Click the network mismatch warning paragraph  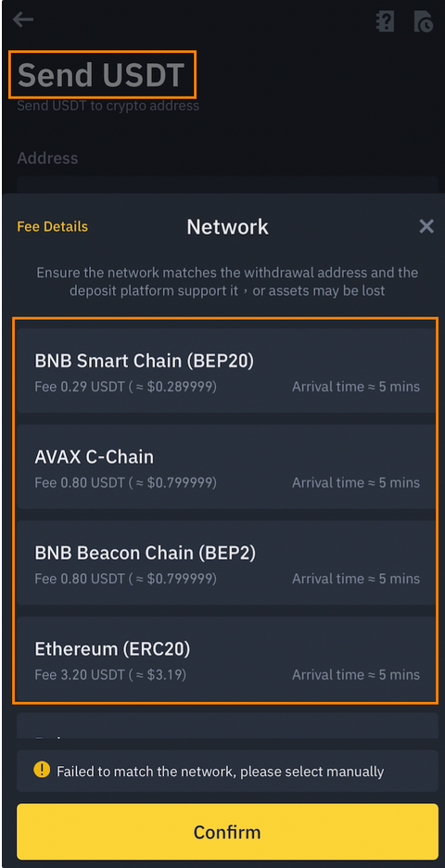(x=227, y=281)
